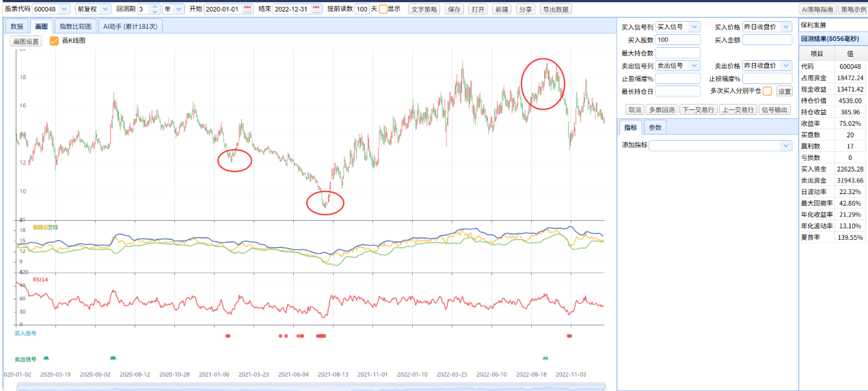Click the 导出数据 button
868x391 pixels.
[x=556, y=10]
